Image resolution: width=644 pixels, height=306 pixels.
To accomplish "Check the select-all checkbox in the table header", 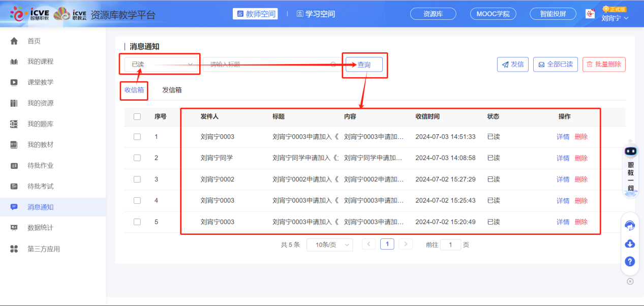I will point(136,116).
